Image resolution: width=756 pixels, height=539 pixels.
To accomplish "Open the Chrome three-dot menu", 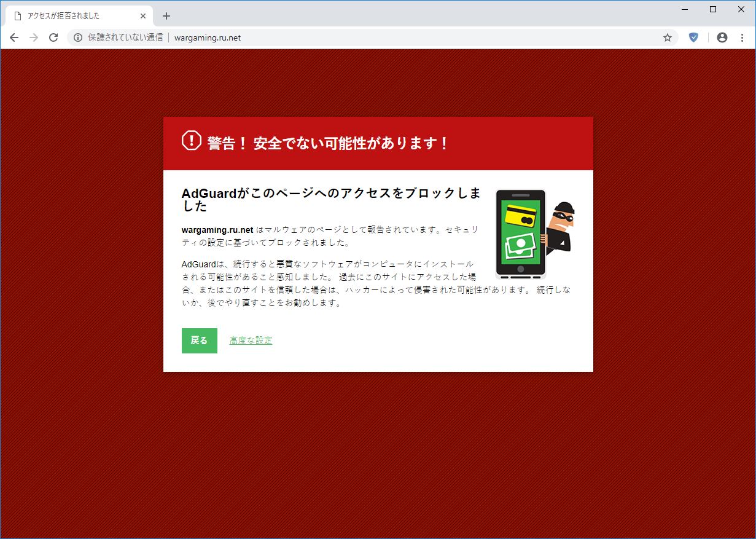I will [x=741, y=37].
